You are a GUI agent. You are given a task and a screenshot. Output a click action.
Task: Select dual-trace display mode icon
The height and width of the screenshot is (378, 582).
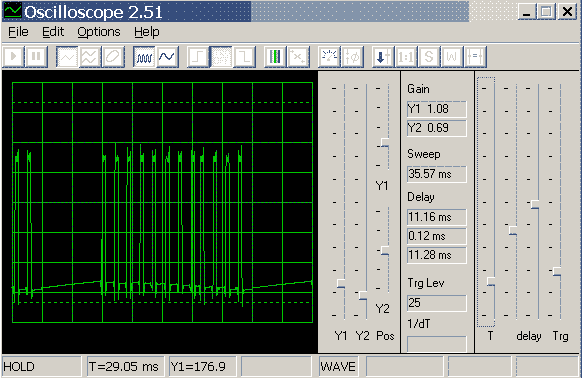point(90,57)
